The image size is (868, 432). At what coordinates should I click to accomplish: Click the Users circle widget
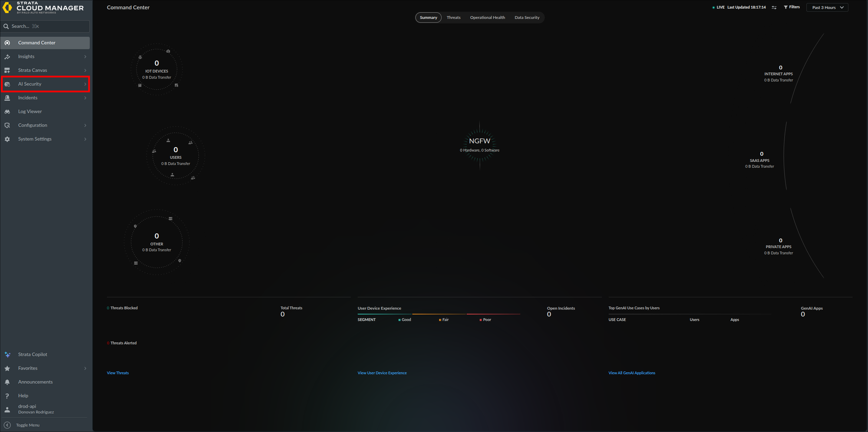click(x=175, y=156)
